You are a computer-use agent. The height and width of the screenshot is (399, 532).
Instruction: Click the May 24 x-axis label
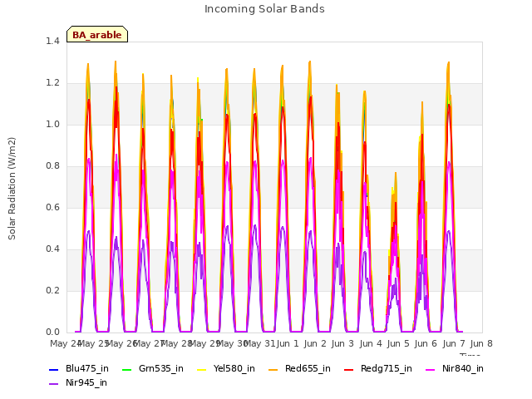tap(65, 343)
